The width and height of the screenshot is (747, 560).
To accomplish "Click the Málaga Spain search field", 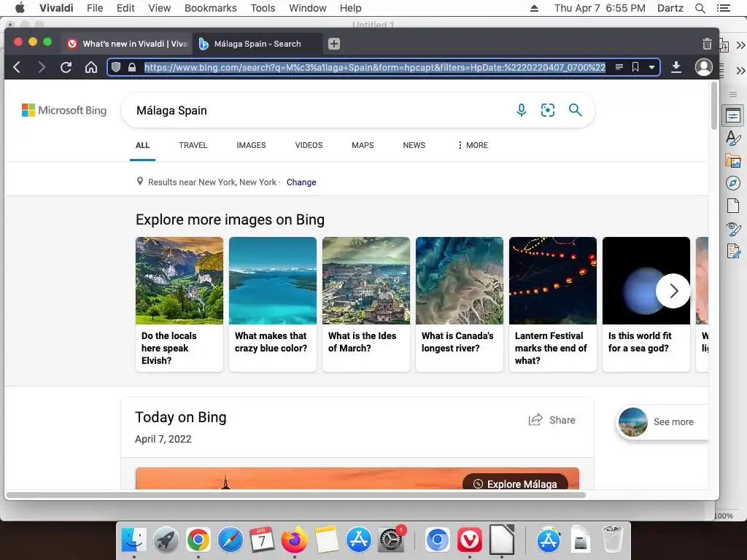I will coord(320,111).
